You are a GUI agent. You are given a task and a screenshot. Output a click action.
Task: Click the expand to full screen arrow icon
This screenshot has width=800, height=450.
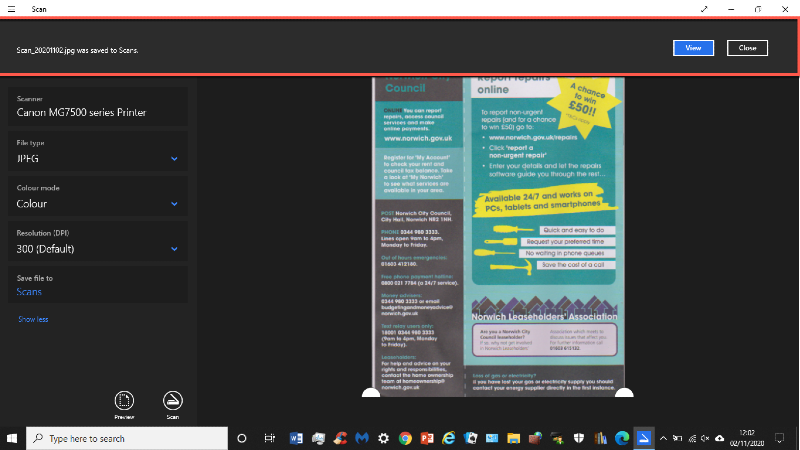pos(704,9)
